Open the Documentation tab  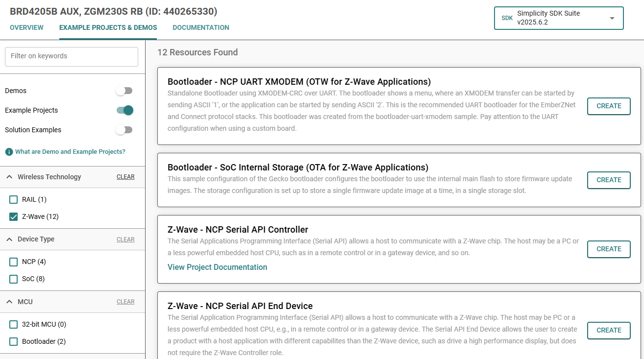click(200, 27)
